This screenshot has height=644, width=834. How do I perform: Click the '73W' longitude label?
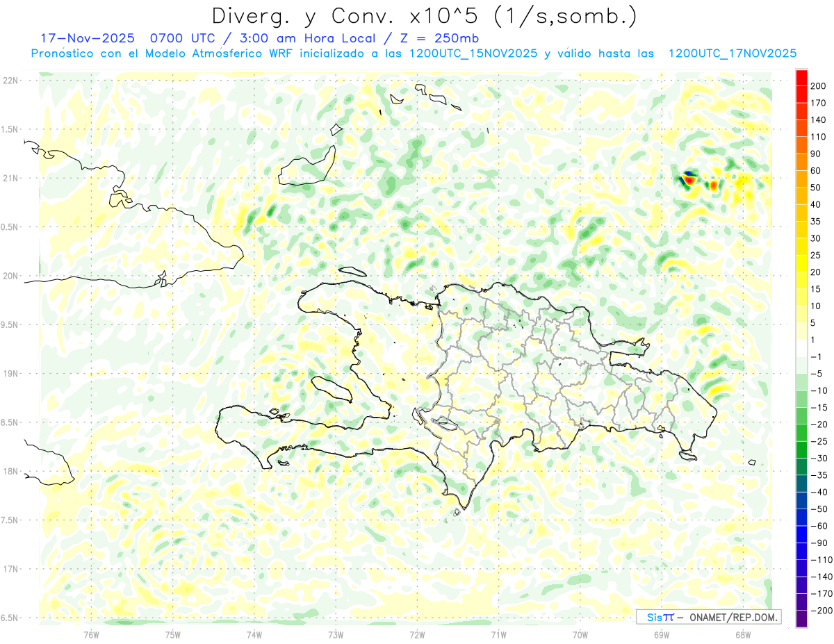click(x=336, y=634)
